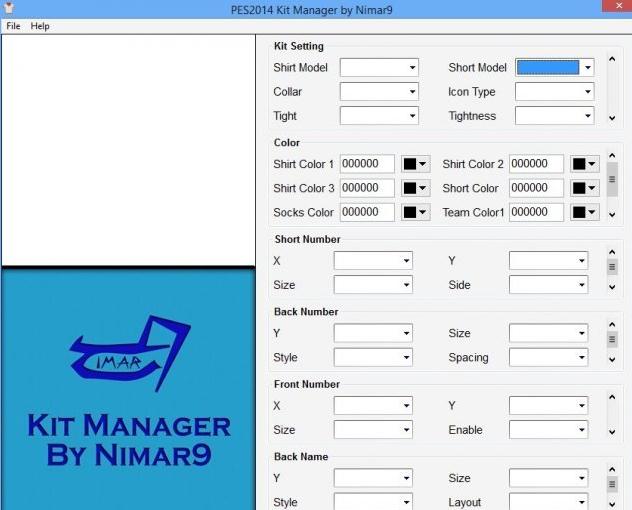Image resolution: width=632 pixels, height=510 pixels.
Task: Click Color section scroll down arrow
Action: (612, 214)
